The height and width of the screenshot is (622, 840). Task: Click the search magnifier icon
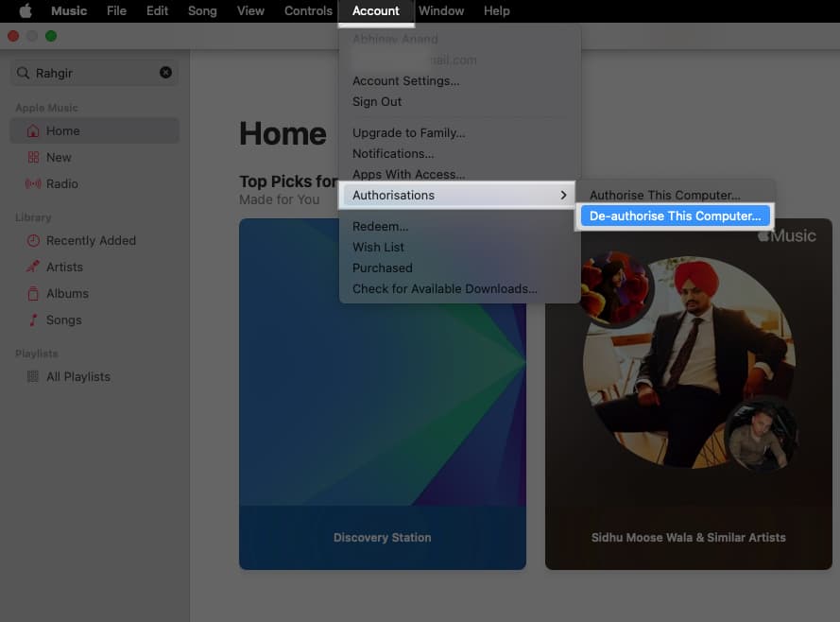(x=23, y=73)
